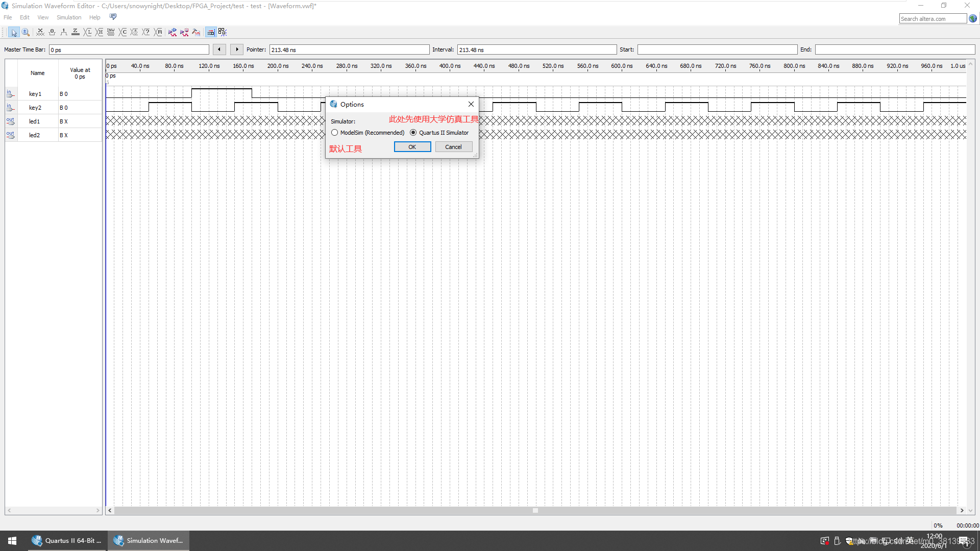The image size is (980, 551).
Task: Toggle Snap to Grid toolbar icon
Action: coord(210,32)
